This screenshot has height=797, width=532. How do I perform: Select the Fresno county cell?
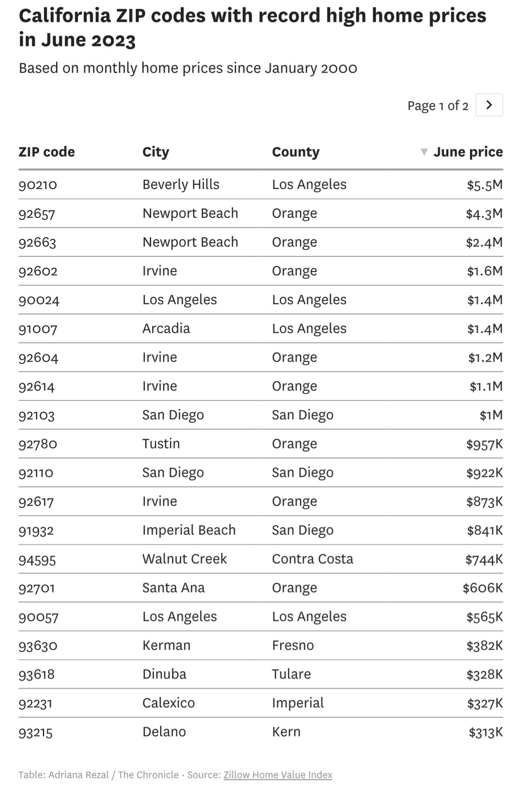293,645
